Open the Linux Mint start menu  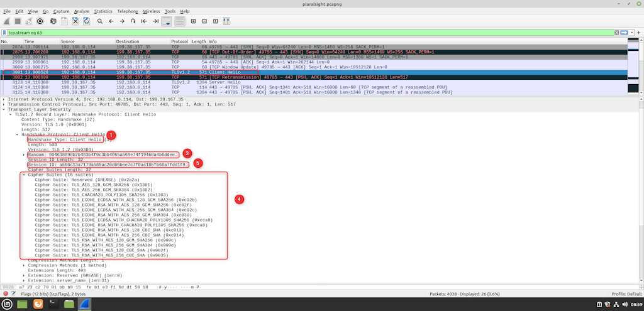click(7, 304)
